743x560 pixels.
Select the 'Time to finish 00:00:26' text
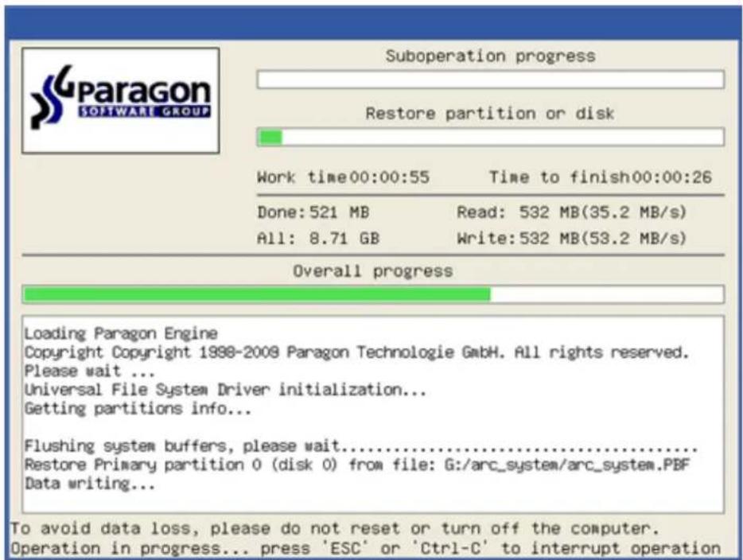pyautogui.click(x=601, y=177)
